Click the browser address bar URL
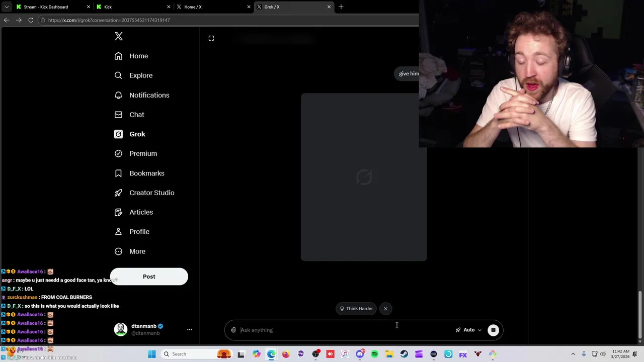Image resolution: width=644 pixels, height=362 pixels. (109, 20)
